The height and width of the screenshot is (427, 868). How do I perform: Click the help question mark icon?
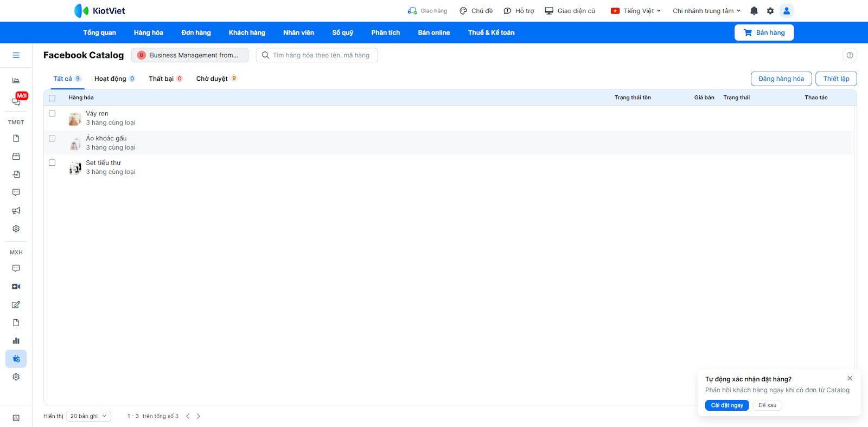(850, 55)
